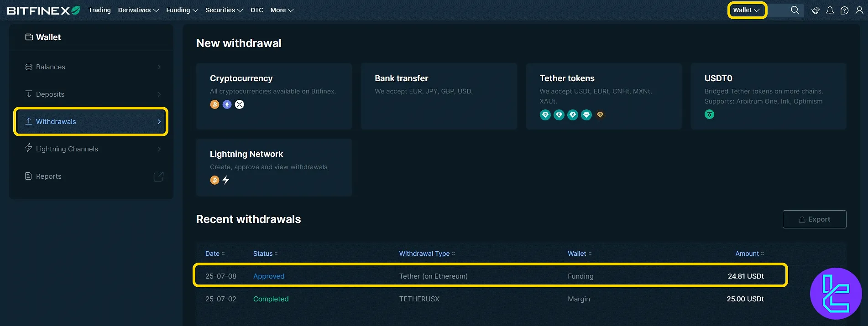868x326 pixels.
Task: Choose the Lightning Network withdrawal card
Action: point(274,167)
